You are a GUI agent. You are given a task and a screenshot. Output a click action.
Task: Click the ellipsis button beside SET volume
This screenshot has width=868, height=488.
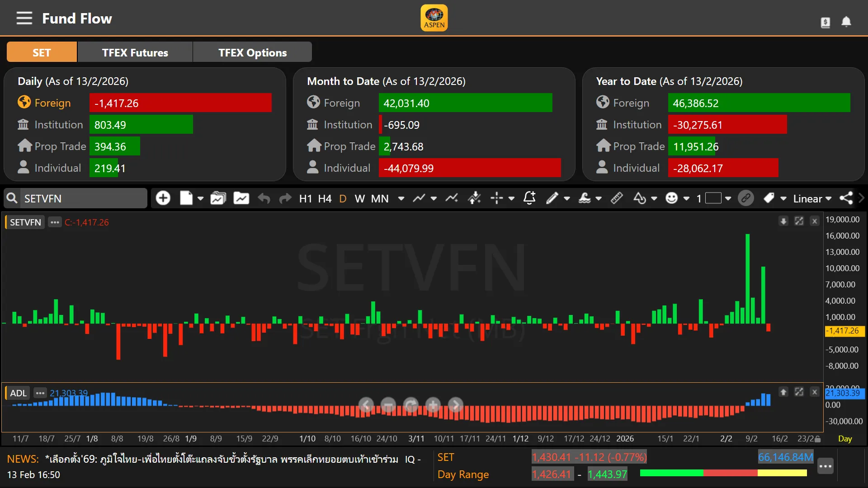(x=825, y=466)
